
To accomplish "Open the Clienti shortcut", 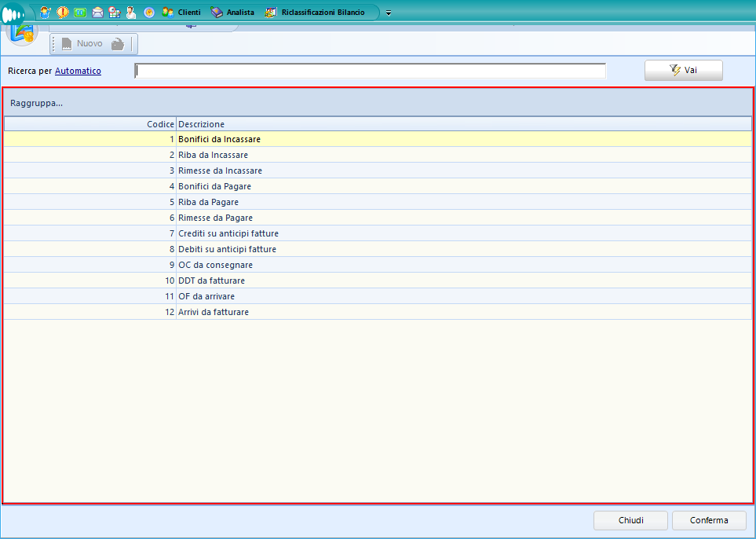I will [181, 13].
